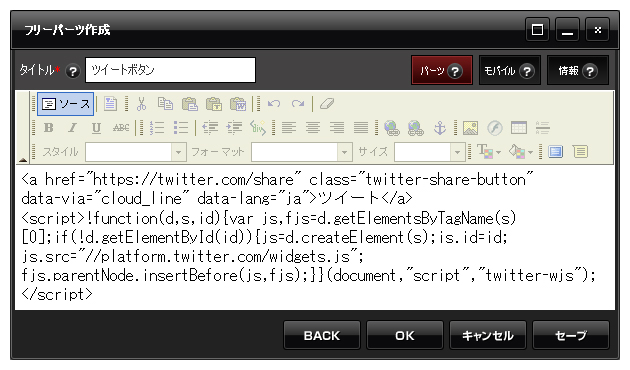630x370 pixels.
Task: Align text right
Action: pyautogui.click(x=337, y=128)
